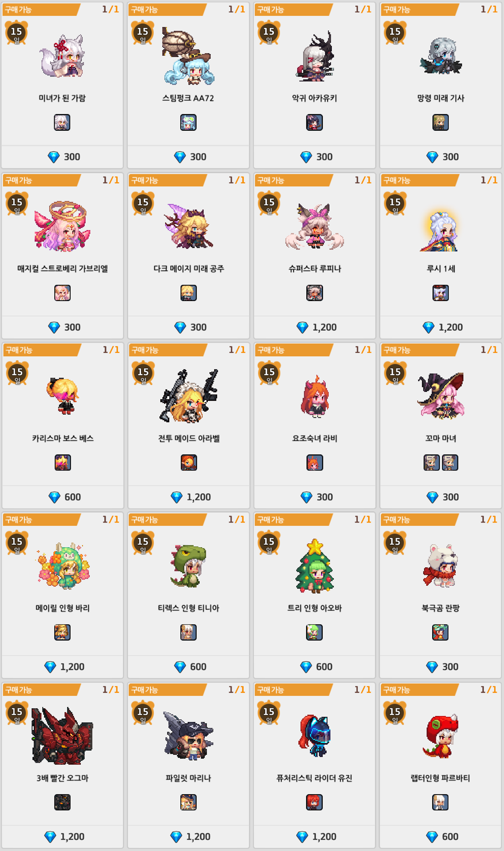Select the small hero icon below 스팀펑크 AA72
Viewport: 504px width, 851px height.
click(x=188, y=122)
